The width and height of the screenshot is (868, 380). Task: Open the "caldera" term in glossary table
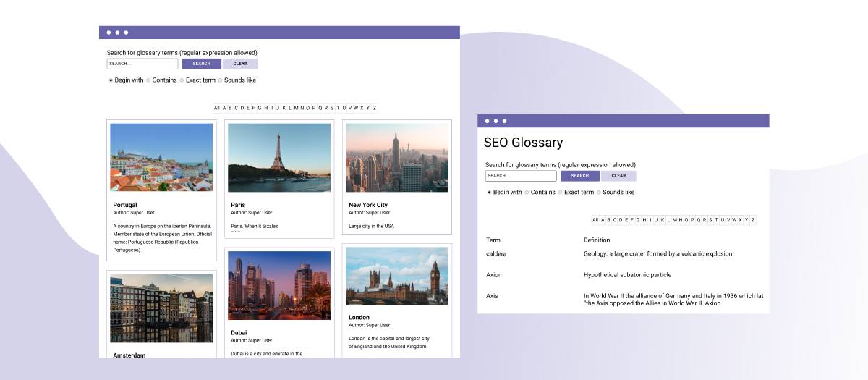(x=496, y=254)
